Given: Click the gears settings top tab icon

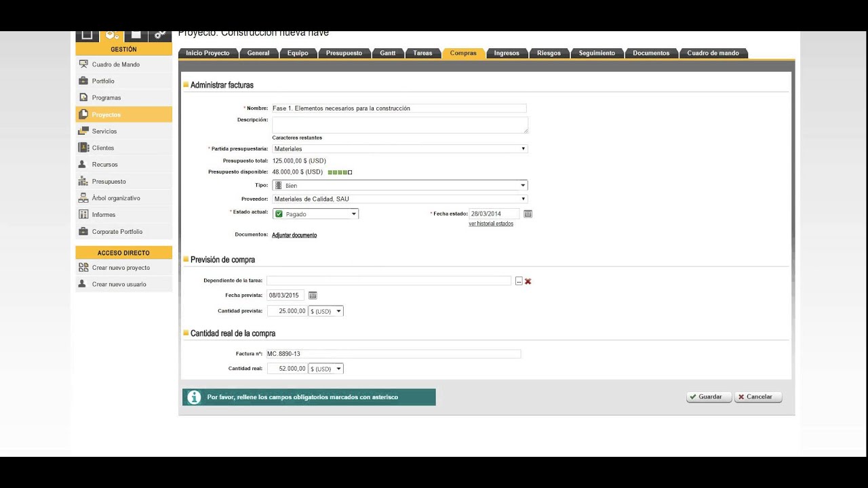Looking at the screenshot, I should click(159, 35).
